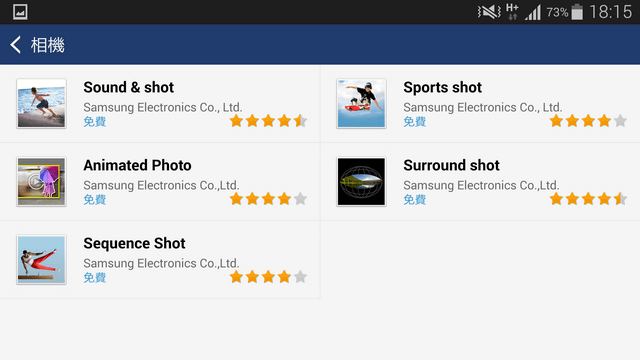Select the Sequence Shot title
The image size is (640, 360).
point(134,243)
